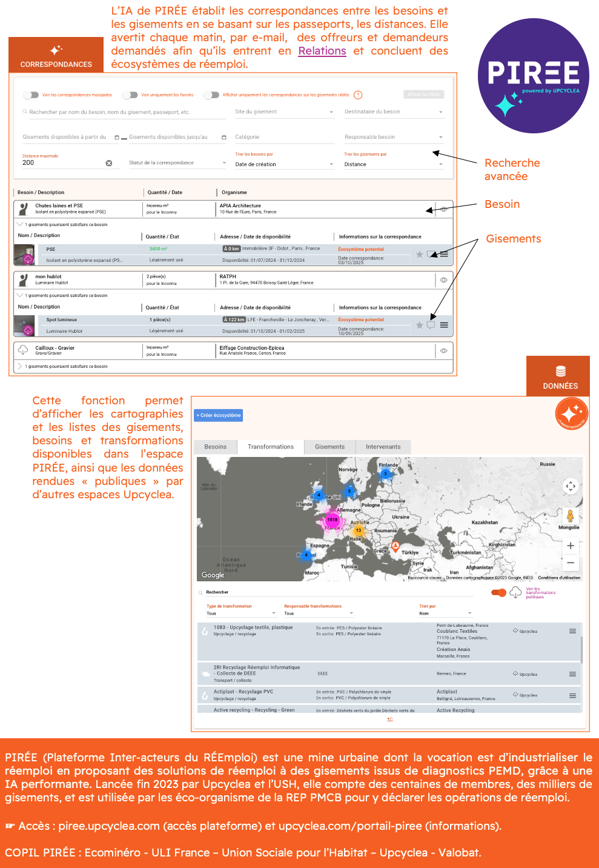The image size is (599, 868).
Task: Switch off Voir les transformations publiques
Action: pos(499,593)
